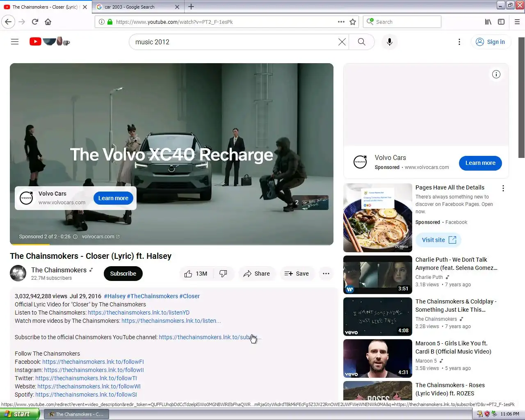Select The Chainsmokers taskbar window button
The image size is (525, 420).
(76, 414)
